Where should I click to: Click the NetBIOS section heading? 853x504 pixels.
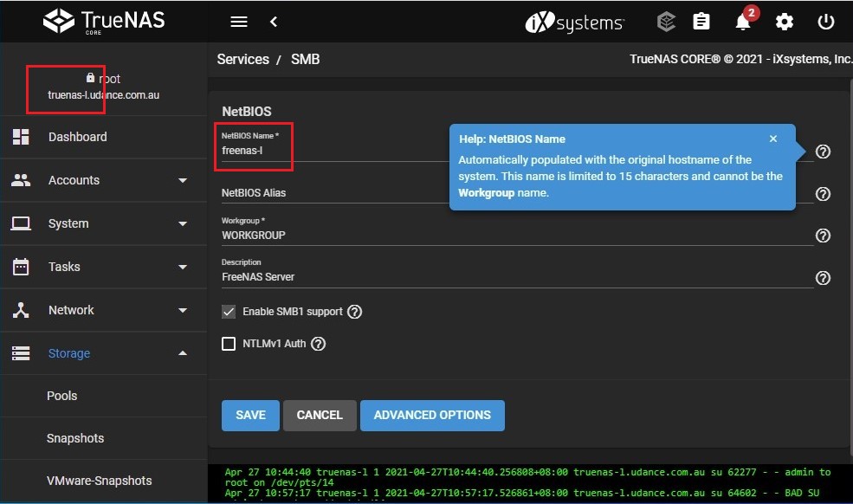[x=247, y=112]
